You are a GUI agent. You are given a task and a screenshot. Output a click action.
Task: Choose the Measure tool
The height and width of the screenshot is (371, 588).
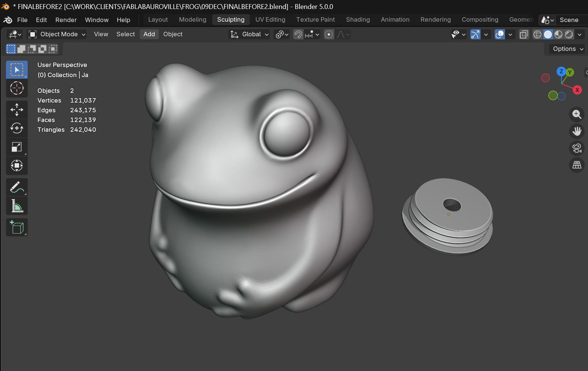17,206
